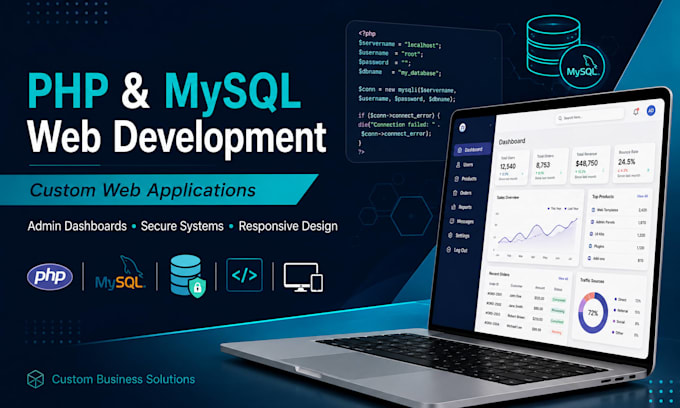Open Orders in the dashboard sidebar
This screenshot has height=408, width=680.
462,193
